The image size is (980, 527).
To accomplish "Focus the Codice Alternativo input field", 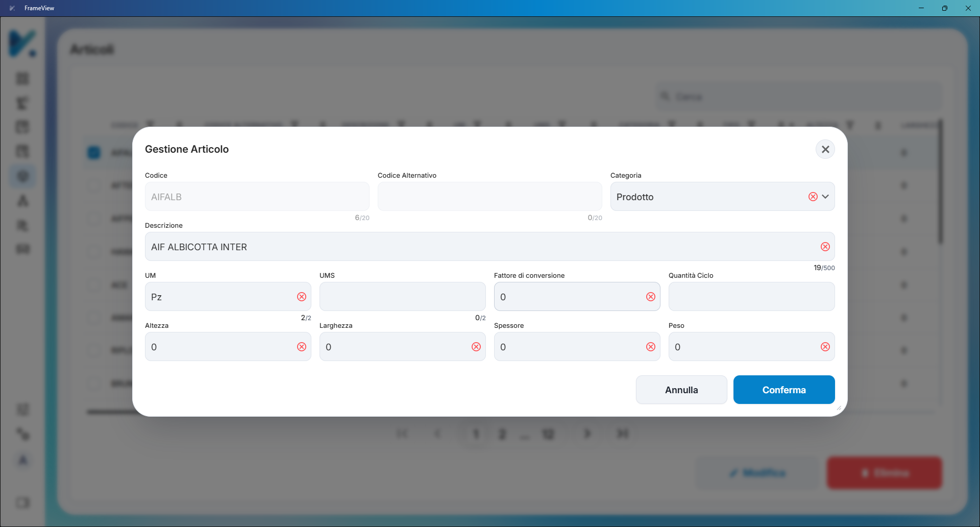I will (490, 197).
